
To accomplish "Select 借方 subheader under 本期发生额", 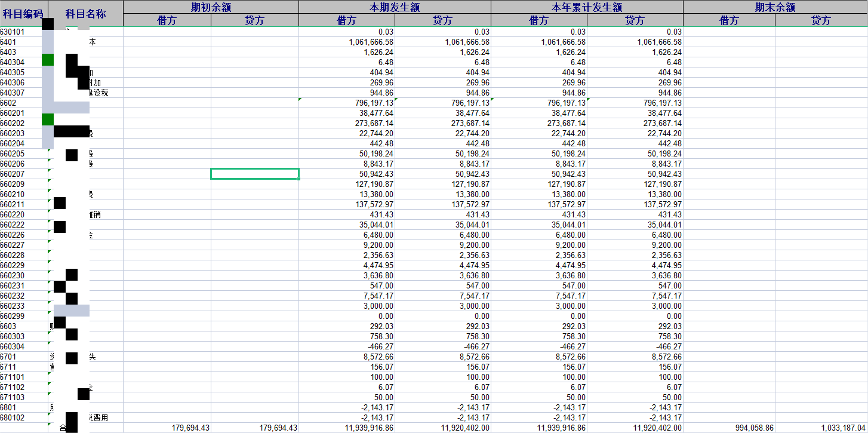I will point(347,20).
